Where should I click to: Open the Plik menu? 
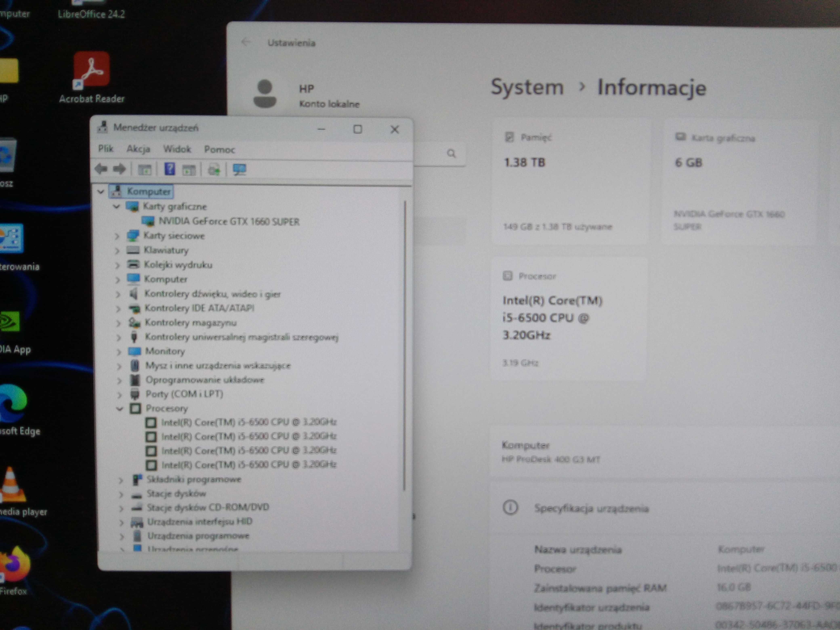106,148
